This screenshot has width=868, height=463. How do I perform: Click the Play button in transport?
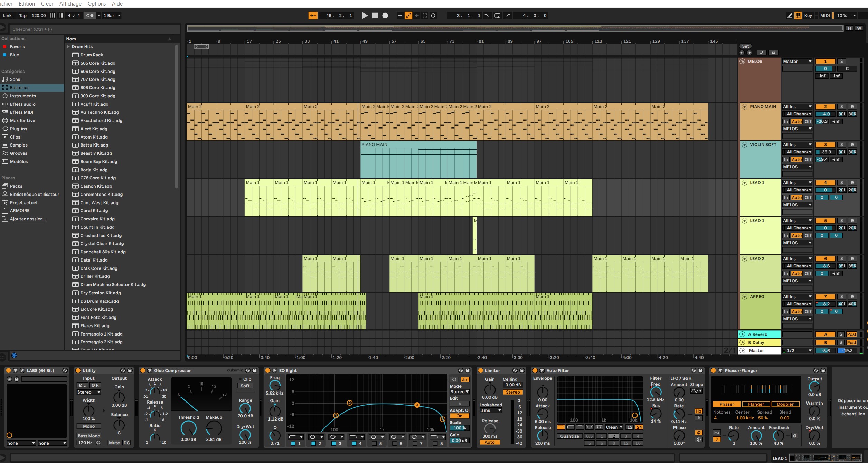pyautogui.click(x=365, y=16)
